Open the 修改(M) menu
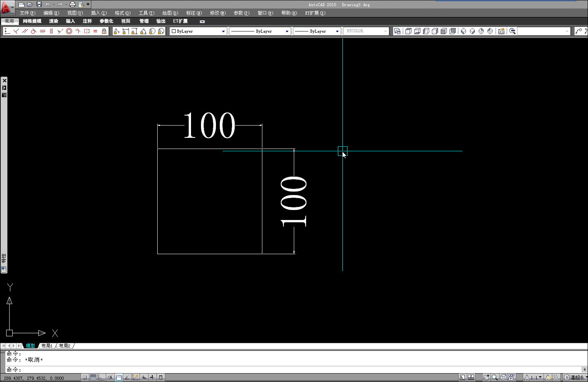 coord(218,13)
